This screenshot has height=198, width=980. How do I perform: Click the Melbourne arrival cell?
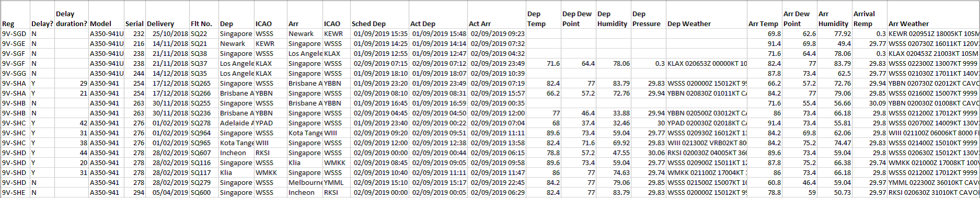tap(305, 182)
